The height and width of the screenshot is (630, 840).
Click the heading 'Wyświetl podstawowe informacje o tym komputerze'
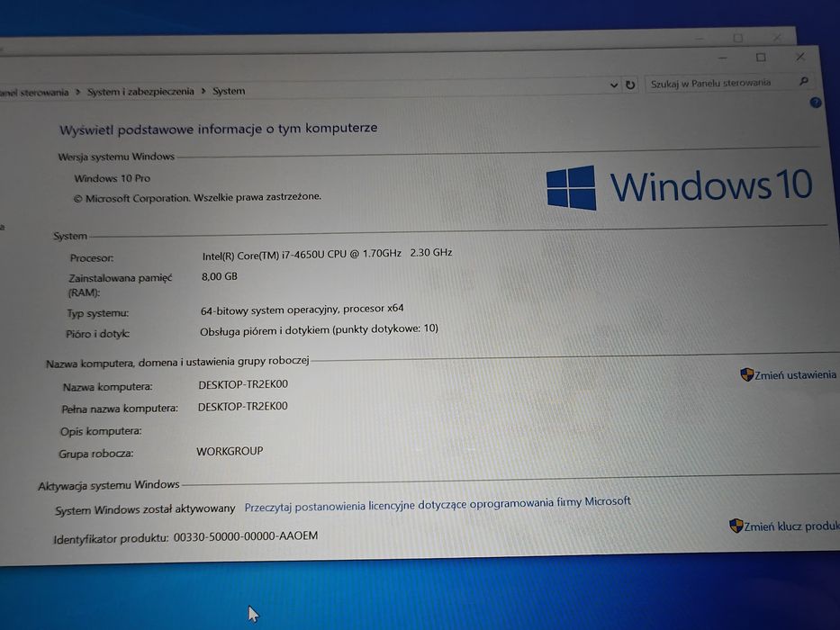[218, 129]
